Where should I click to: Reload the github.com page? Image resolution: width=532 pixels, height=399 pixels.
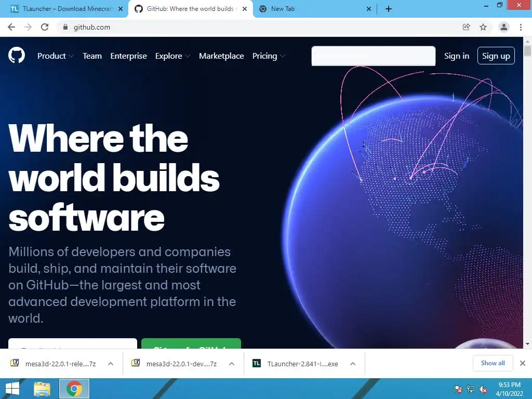(45, 27)
